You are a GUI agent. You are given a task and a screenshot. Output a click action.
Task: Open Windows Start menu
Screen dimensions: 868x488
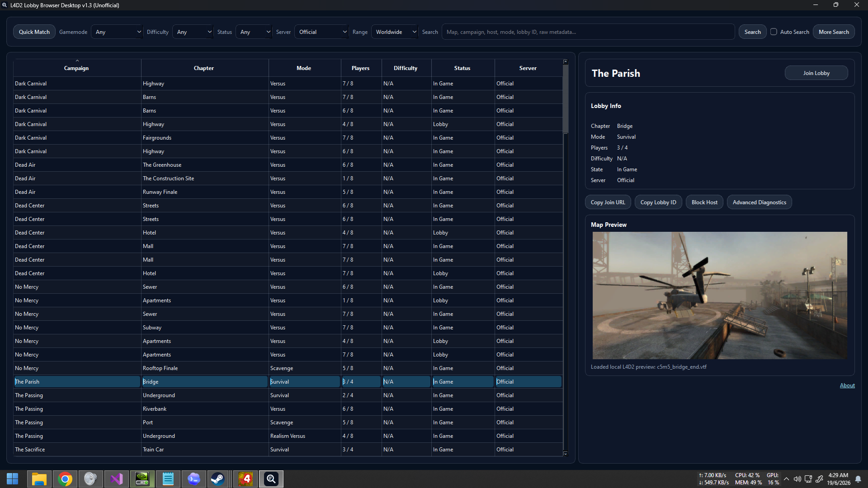[x=13, y=479]
